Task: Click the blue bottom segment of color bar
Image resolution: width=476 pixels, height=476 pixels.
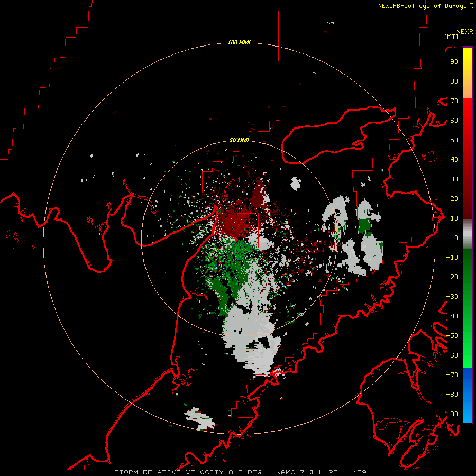Action: click(x=467, y=395)
